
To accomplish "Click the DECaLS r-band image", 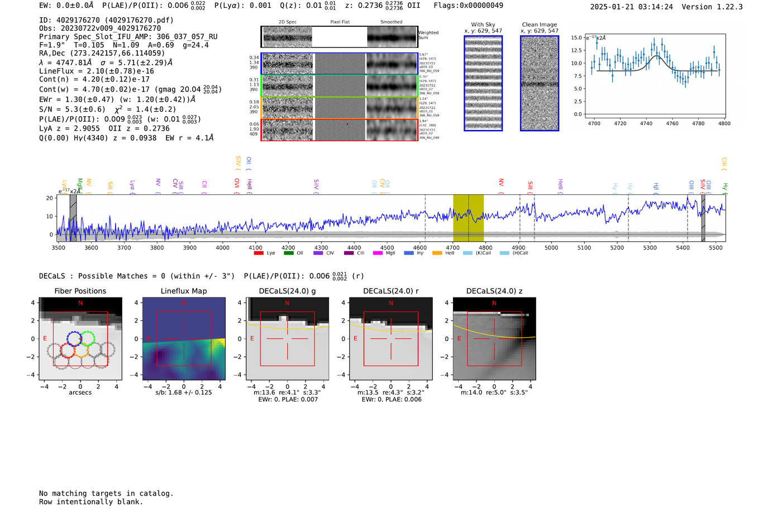I will [391, 339].
